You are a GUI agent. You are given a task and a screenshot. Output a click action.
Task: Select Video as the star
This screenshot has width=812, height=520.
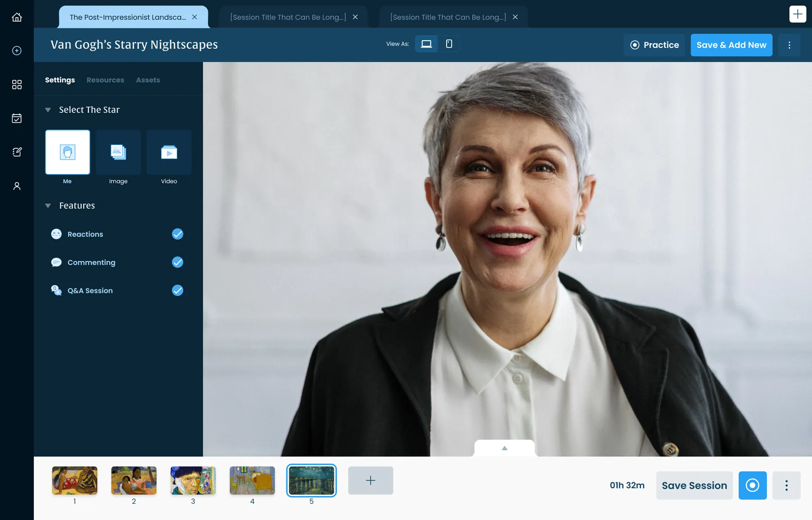coord(169,152)
